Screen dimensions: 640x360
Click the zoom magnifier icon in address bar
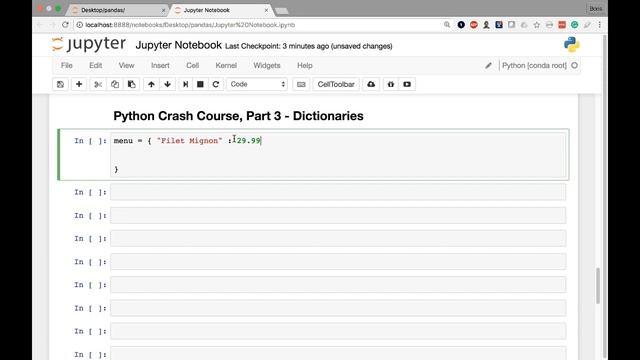coord(447,25)
